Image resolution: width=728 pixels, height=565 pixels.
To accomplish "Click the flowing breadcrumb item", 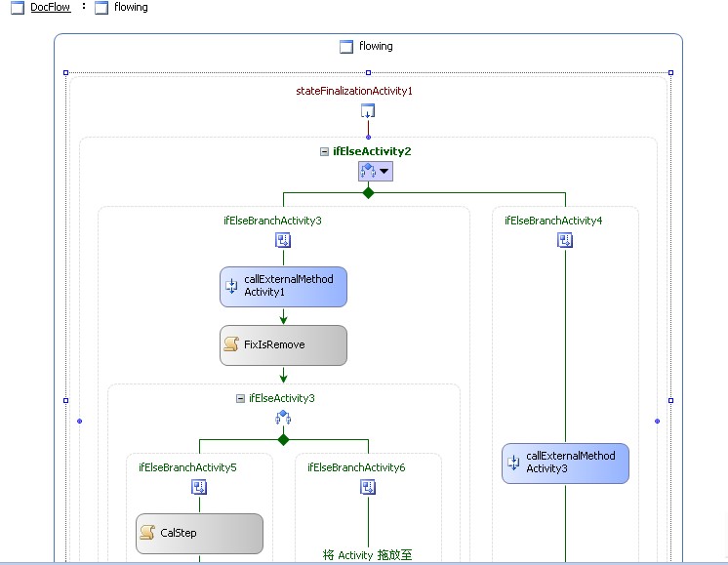I will tap(131, 7).
